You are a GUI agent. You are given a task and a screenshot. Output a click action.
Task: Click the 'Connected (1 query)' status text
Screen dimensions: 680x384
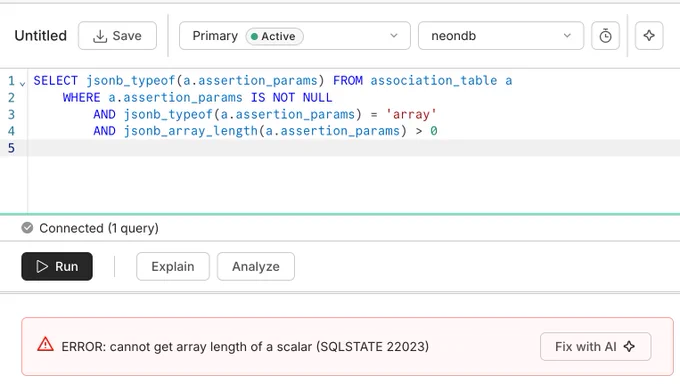pyautogui.click(x=99, y=228)
